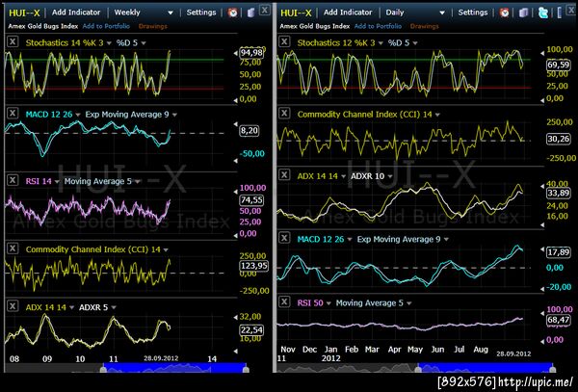Click the blue range bar under weekly chart
578x392 pixels.
(x=174, y=368)
